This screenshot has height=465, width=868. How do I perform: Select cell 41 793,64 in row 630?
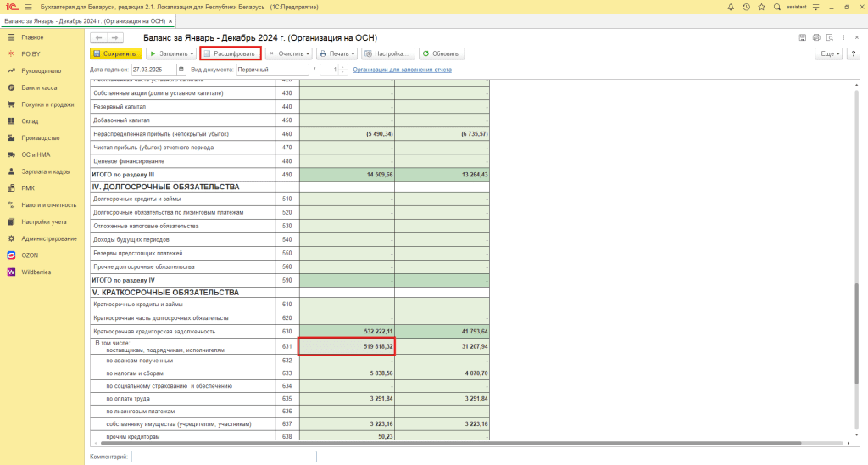(x=442, y=332)
